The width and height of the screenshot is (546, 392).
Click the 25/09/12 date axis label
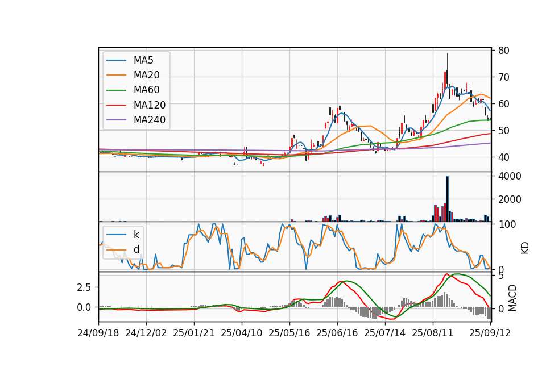(x=490, y=333)
